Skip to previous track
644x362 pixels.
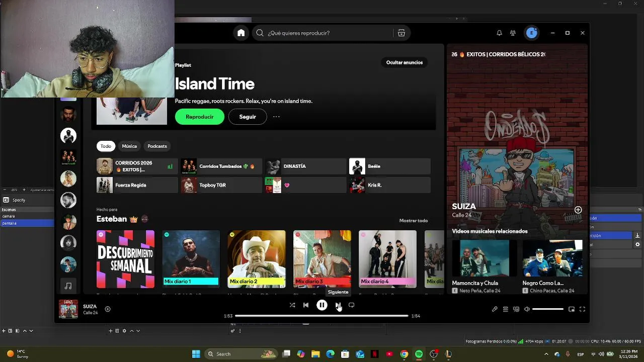[x=306, y=305]
